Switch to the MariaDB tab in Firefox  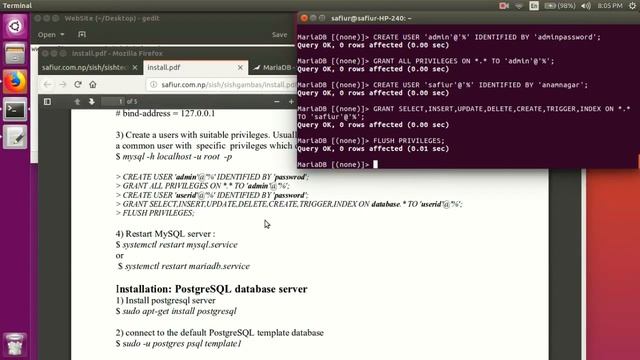(x=273, y=67)
